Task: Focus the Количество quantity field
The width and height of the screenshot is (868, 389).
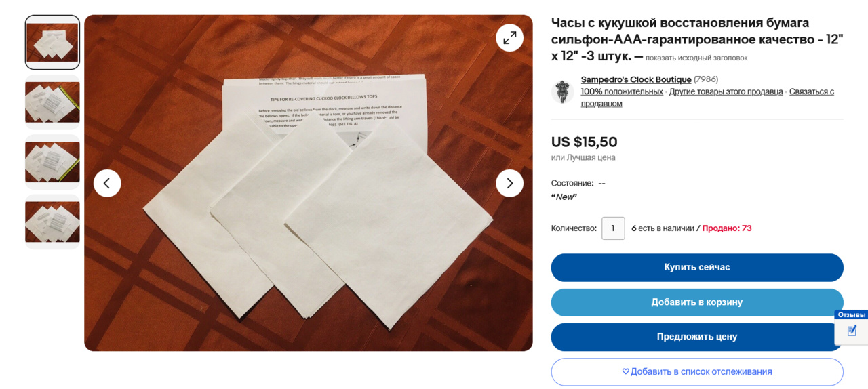Action: coord(613,228)
